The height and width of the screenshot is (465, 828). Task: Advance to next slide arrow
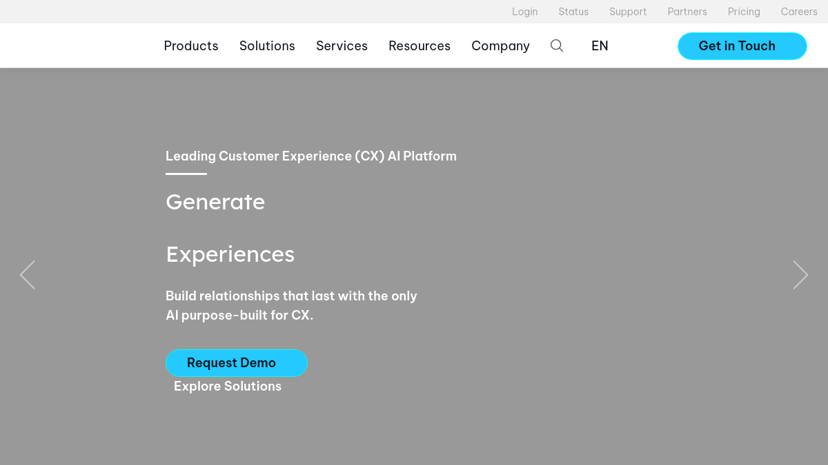coord(800,274)
